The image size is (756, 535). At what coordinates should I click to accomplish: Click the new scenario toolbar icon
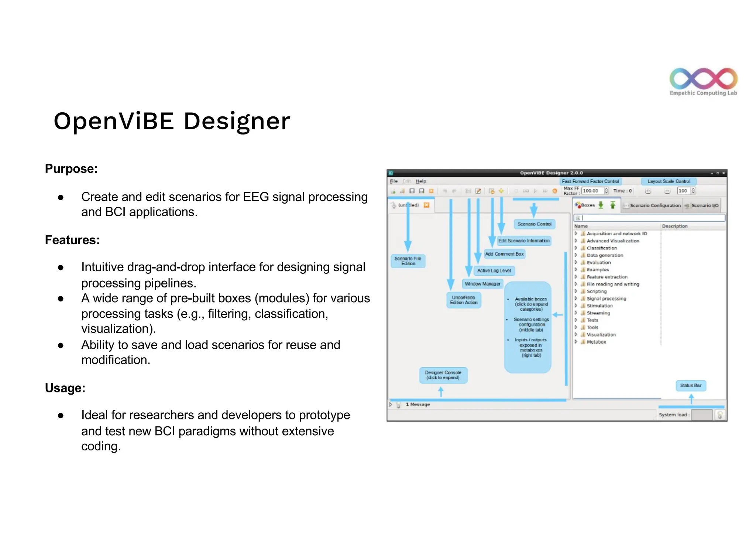tap(394, 191)
